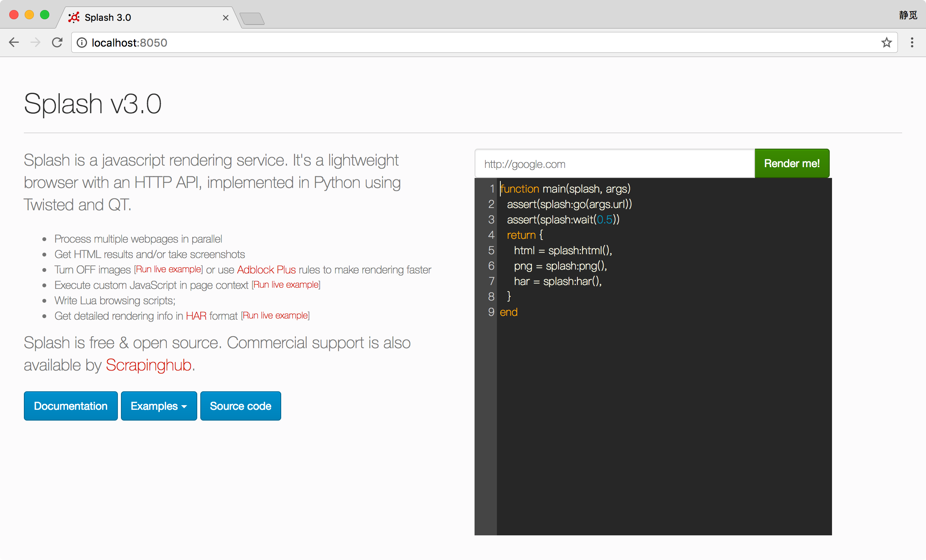
Task: Open the Source code button
Action: 241,406
